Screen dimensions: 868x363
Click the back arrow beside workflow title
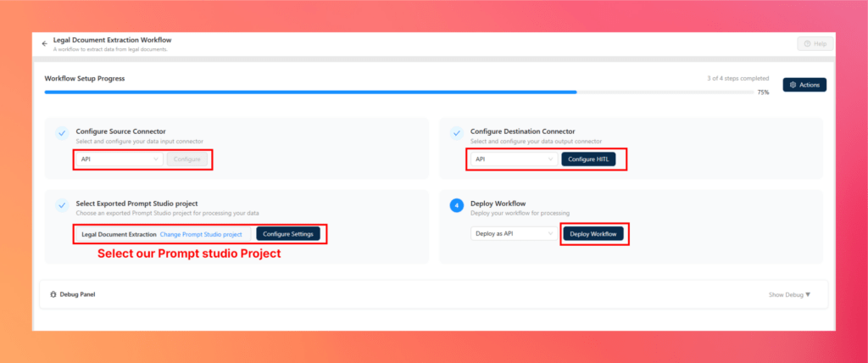point(45,44)
